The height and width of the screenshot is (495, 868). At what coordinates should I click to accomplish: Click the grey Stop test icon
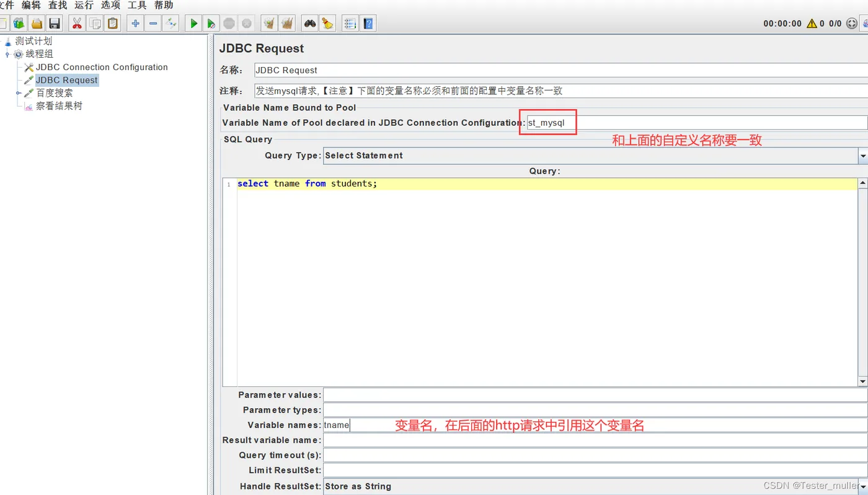tap(229, 24)
